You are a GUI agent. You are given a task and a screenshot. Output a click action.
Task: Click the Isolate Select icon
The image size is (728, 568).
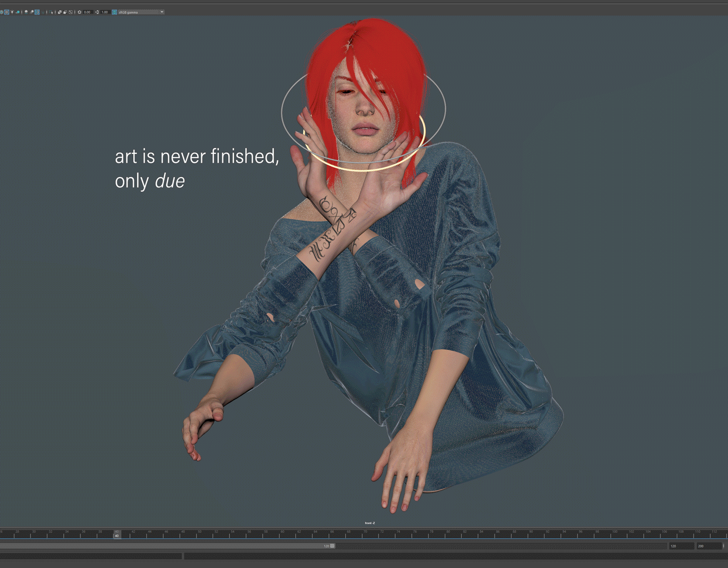click(x=52, y=12)
